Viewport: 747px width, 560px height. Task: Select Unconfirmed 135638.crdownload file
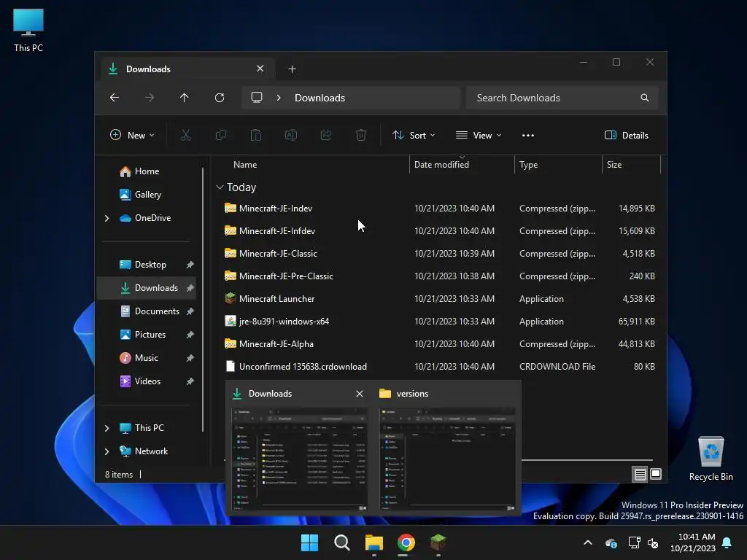(x=438, y=367)
